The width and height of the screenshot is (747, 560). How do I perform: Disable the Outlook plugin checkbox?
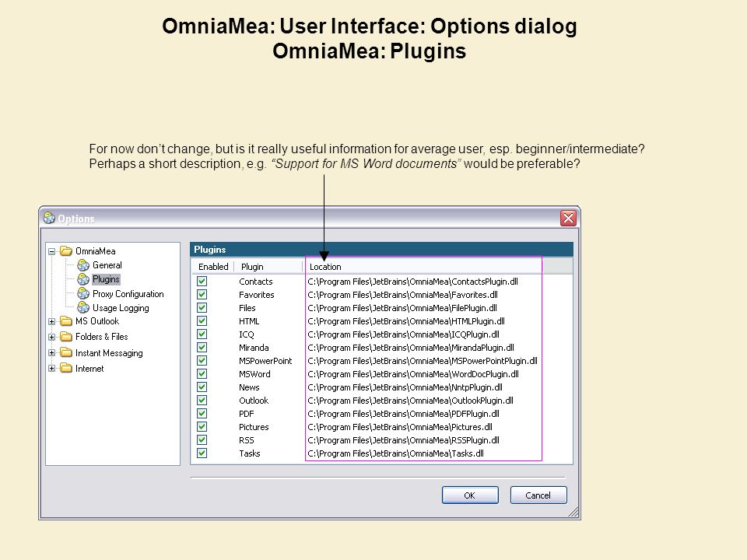[202, 401]
